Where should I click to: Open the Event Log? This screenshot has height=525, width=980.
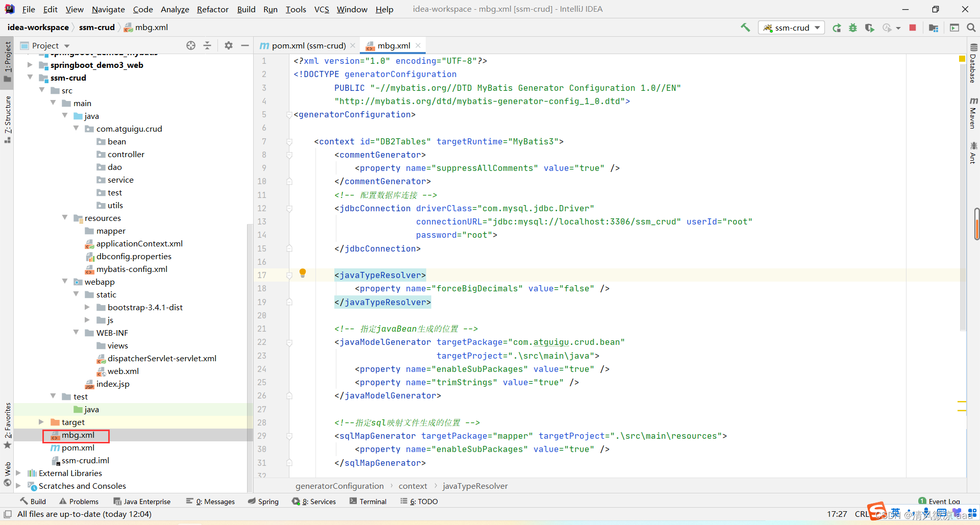939,502
